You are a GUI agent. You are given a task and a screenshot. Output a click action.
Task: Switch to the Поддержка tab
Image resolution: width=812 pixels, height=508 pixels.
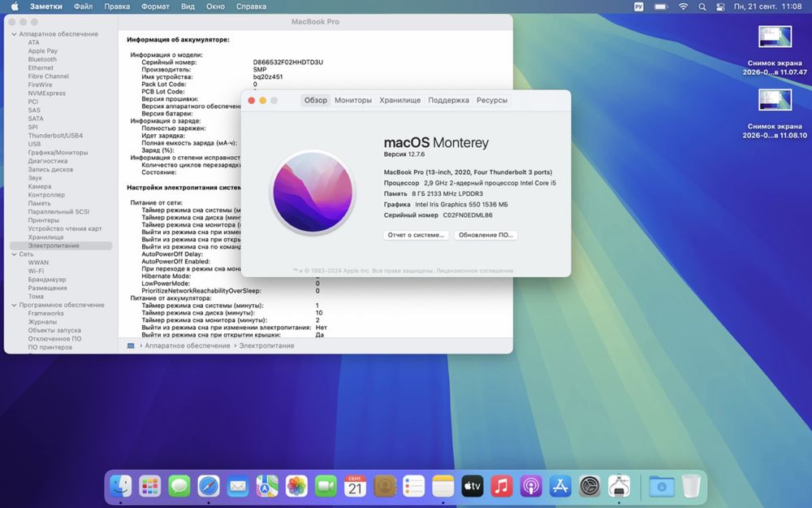tap(448, 101)
